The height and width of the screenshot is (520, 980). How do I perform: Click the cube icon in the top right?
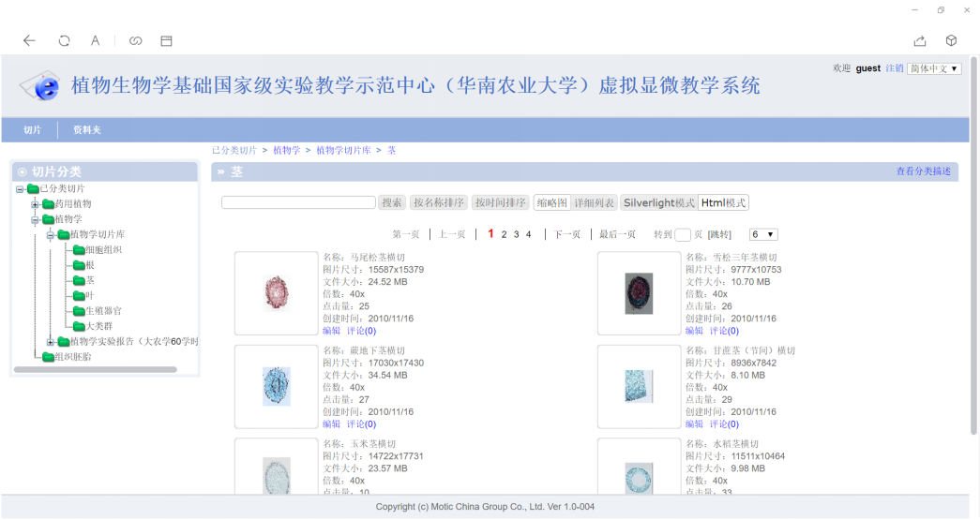pyautogui.click(x=951, y=40)
